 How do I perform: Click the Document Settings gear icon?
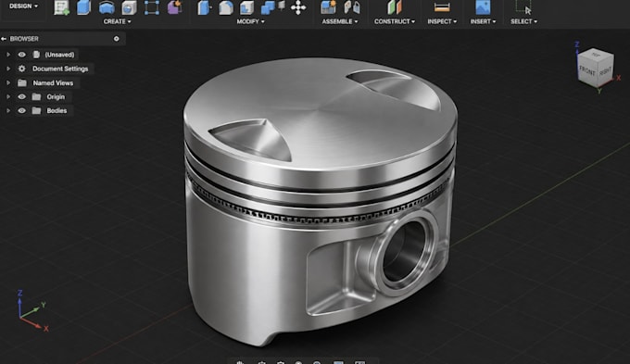(x=21, y=69)
